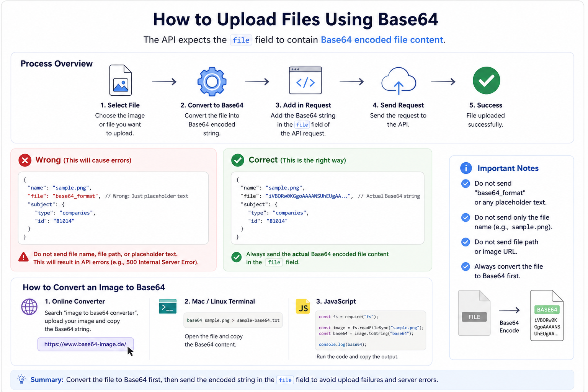Click blue check beside 'Do not send base64_format'
Screen dimensions: 588x392
pyautogui.click(x=465, y=184)
